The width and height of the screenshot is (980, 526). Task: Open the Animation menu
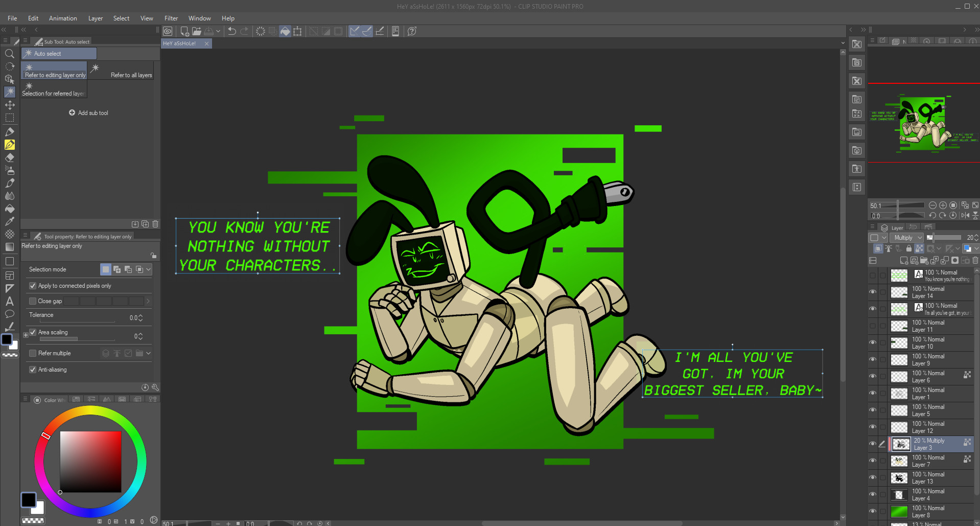pos(63,18)
